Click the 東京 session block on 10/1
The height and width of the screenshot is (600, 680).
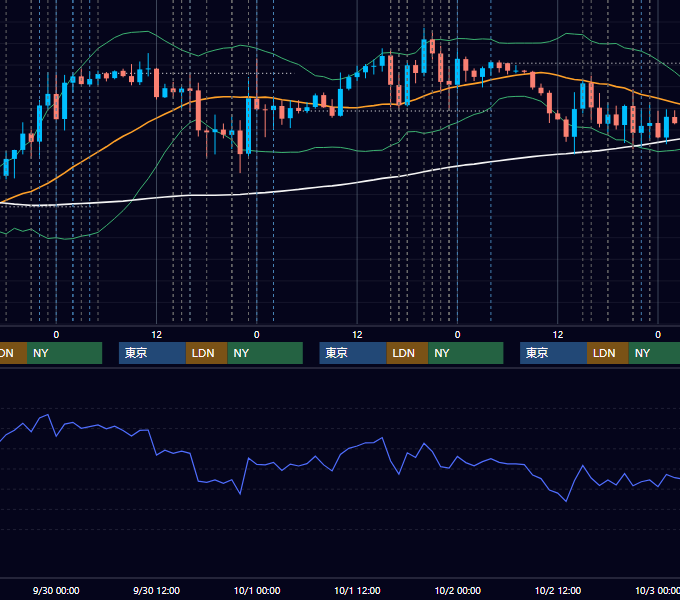(x=353, y=353)
